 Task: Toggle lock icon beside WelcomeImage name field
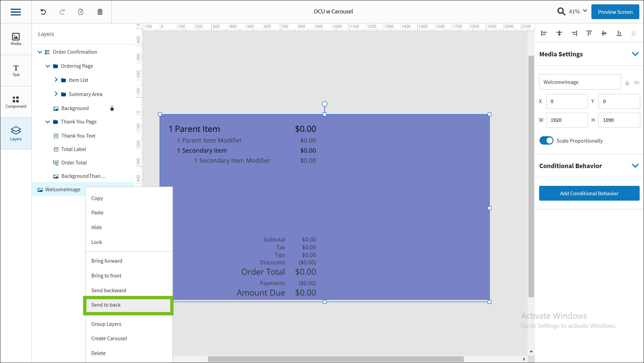click(x=627, y=83)
